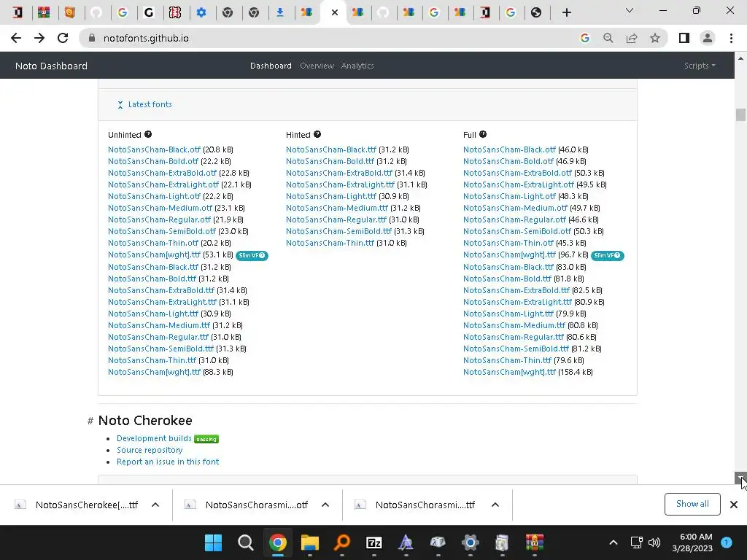Share this page using the share icon
The width and height of the screenshot is (747, 560).
(x=632, y=38)
